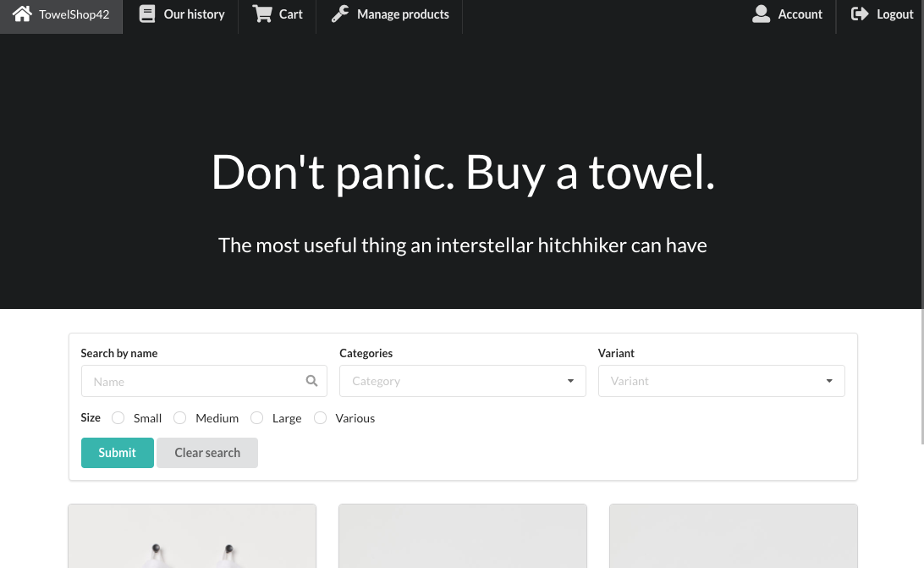Open the Variant dropdown
The width and height of the screenshot is (924, 568).
click(x=721, y=381)
